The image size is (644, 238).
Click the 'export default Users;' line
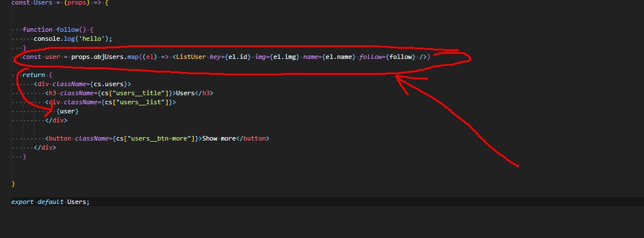point(50,202)
